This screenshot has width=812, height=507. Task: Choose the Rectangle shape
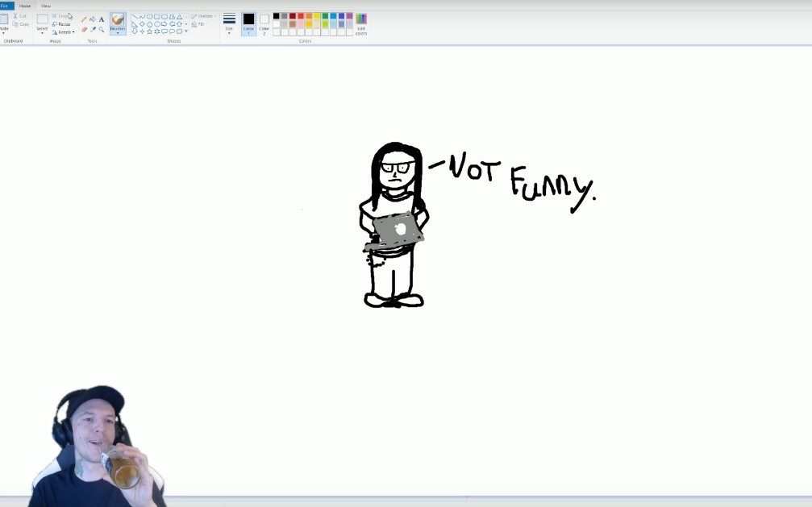(157, 17)
